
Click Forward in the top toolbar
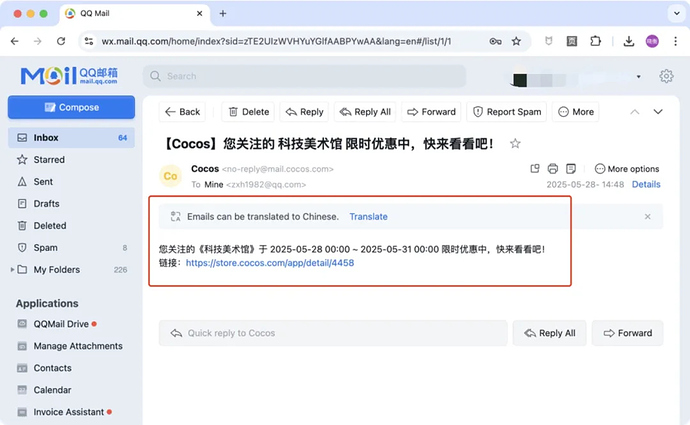431,112
